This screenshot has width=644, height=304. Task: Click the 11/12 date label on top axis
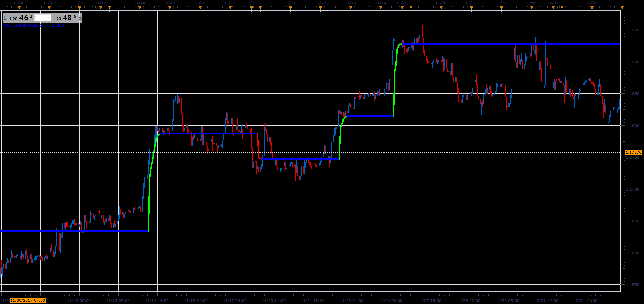click(101, 3)
